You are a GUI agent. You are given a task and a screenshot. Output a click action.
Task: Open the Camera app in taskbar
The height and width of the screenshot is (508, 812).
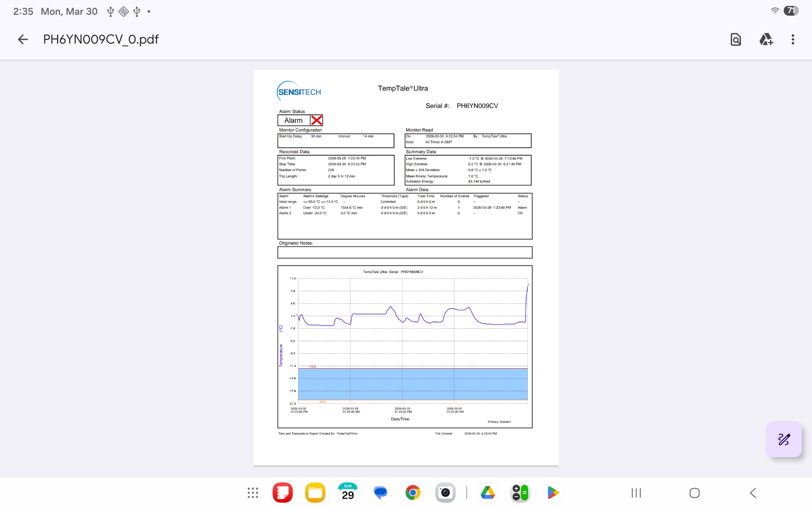pyautogui.click(x=445, y=493)
